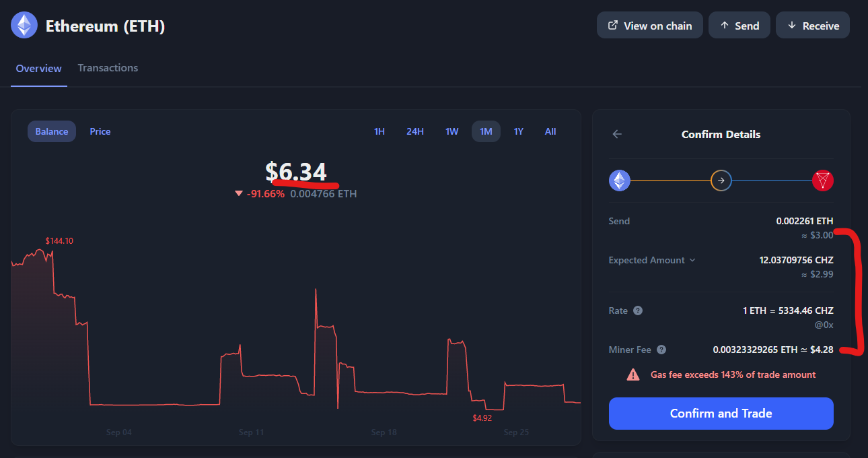
Task: Click the $144.10 chart high label
Action: (x=59, y=240)
